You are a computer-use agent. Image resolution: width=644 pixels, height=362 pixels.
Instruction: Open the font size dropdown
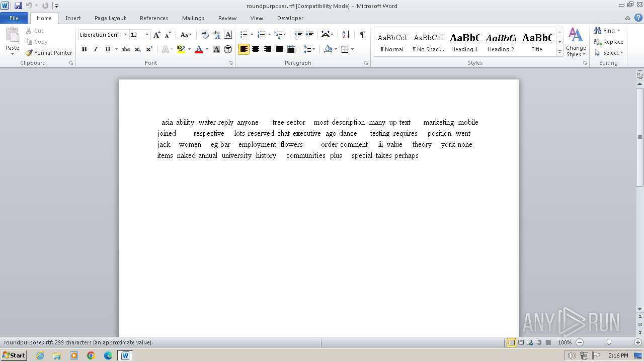click(x=147, y=35)
